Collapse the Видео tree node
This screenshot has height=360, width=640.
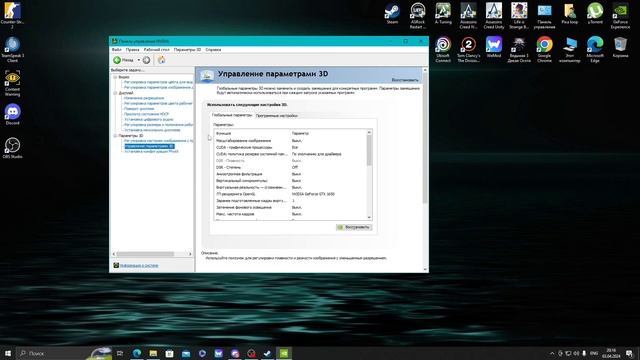[x=115, y=77]
